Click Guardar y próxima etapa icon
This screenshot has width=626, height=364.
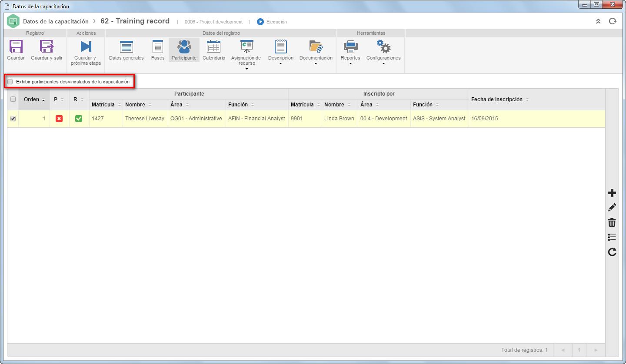tap(86, 46)
